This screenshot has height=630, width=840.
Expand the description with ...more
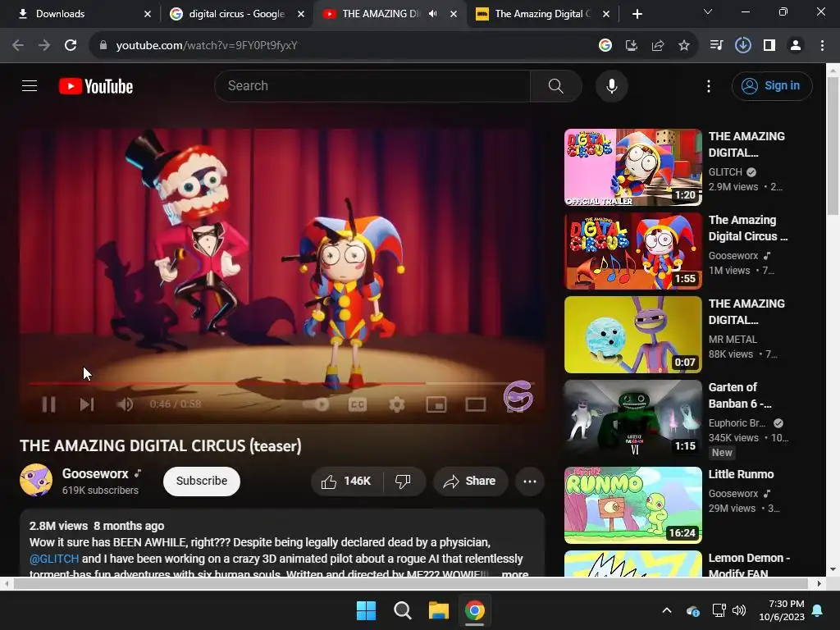[515, 573]
